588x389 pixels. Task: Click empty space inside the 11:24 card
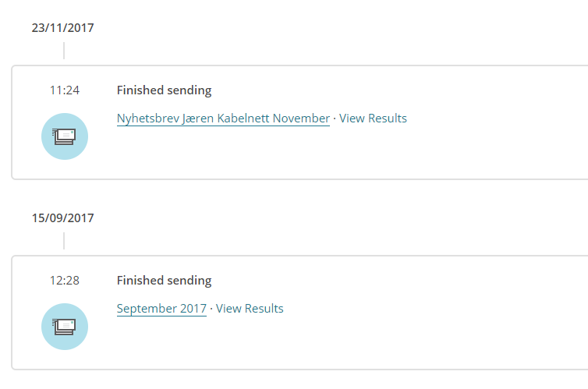[x=390, y=152]
